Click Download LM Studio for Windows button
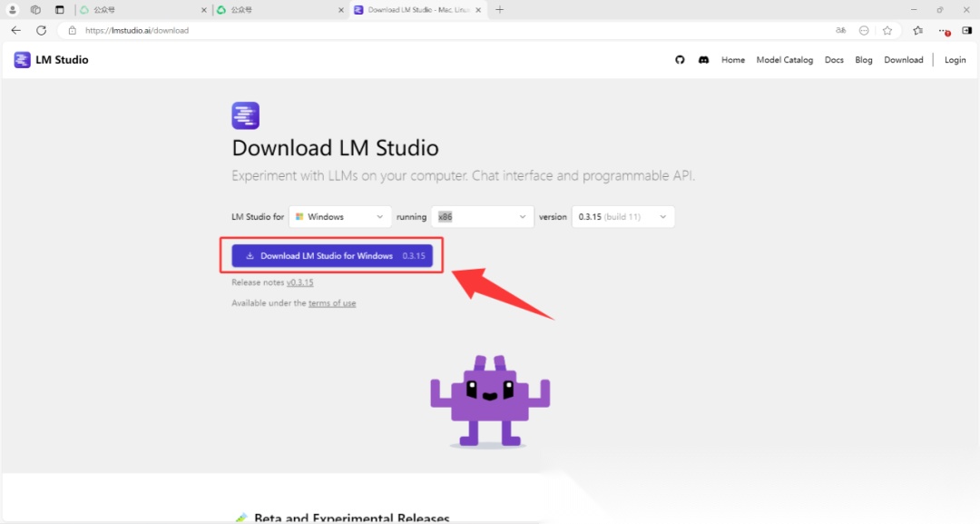Image resolution: width=980 pixels, height=524 pixels. [x=332, y=256]
